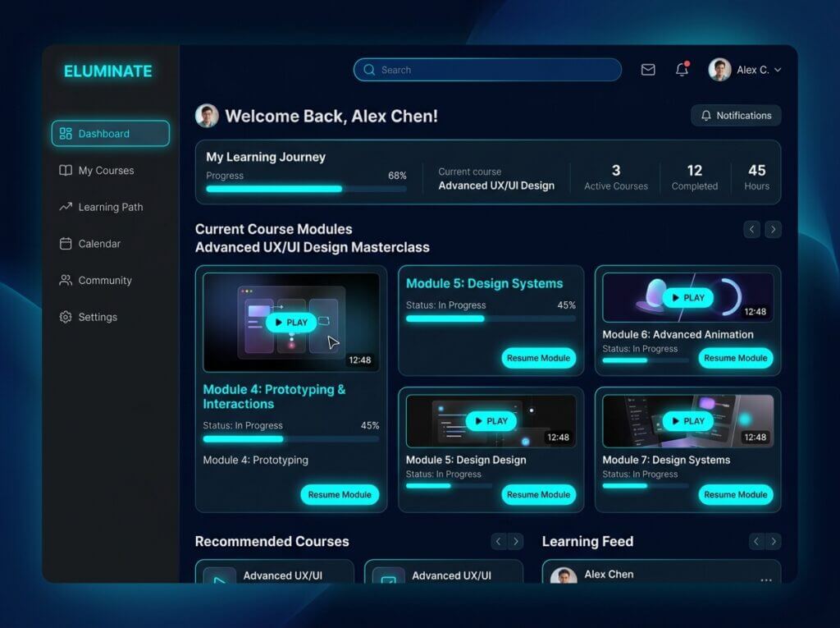This screenshot has width=840, height=628.
Task: Go to previous Recommended Courses page
Action: pyautogui.click(x=498, y=541)
